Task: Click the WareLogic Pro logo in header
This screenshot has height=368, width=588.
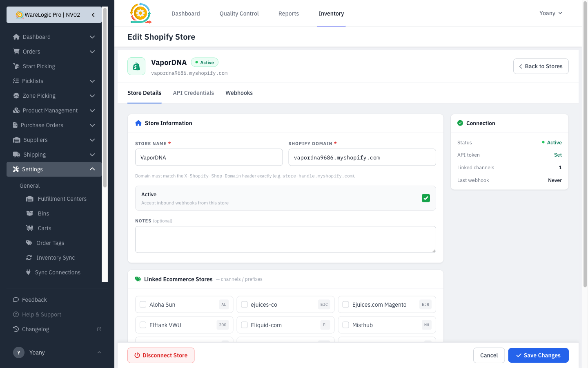Action: (x=140, y=13)
